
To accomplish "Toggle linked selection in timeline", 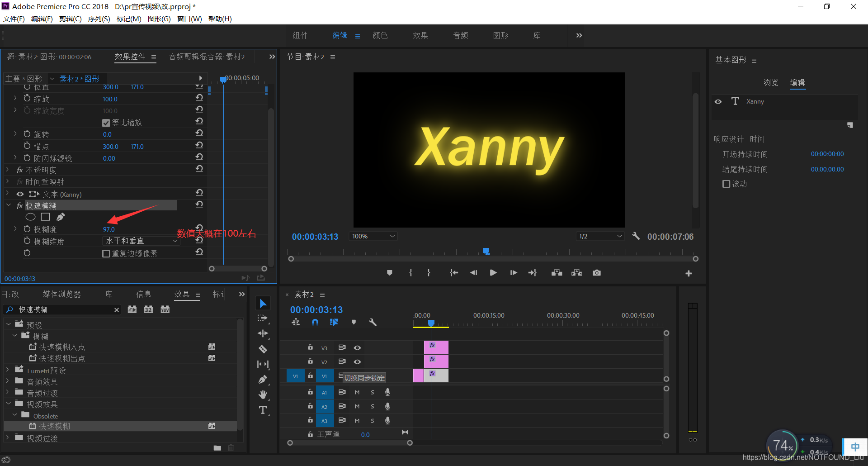I will 334,322.
